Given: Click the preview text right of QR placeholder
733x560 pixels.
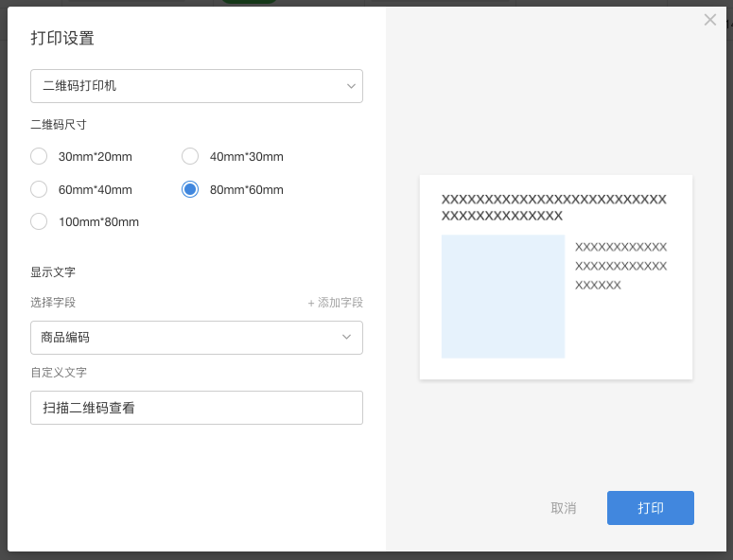Looking at the screenshot, I should click(x=620, y=266).
